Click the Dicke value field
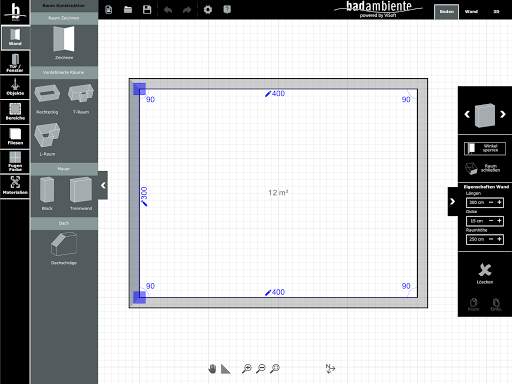The image size is (512, 384). click(x=476, y=221)
